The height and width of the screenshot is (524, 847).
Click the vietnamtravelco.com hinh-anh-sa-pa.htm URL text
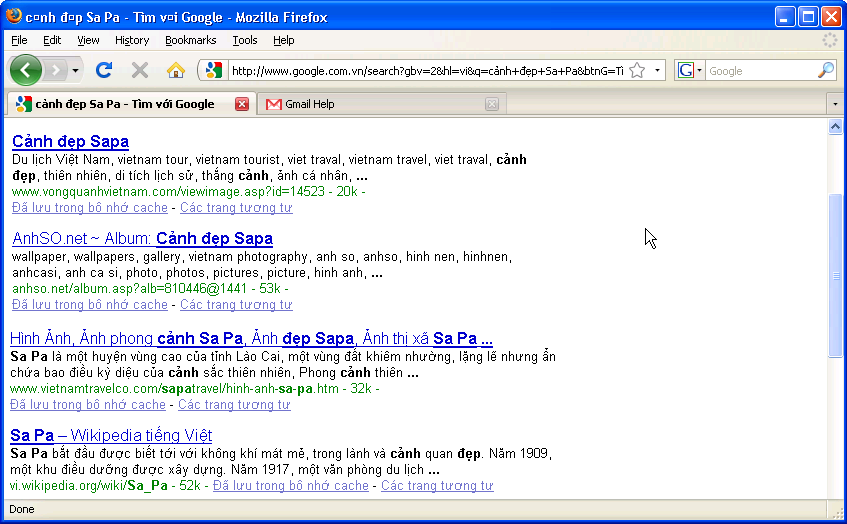[174, 389]
